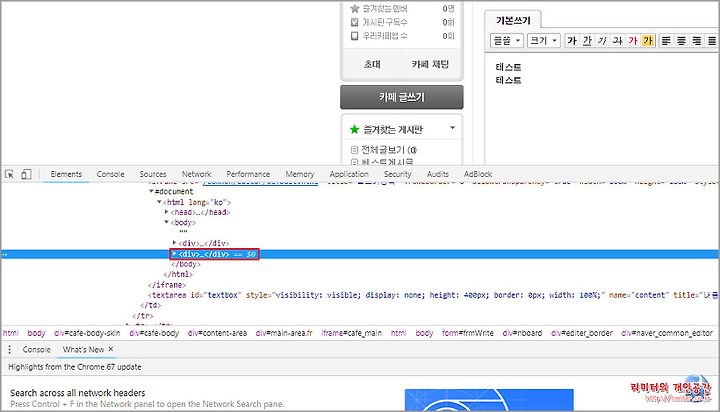
Task: Click the "Search across all network headers" heading
Action: pyautogui.click(x=78, y=393)
